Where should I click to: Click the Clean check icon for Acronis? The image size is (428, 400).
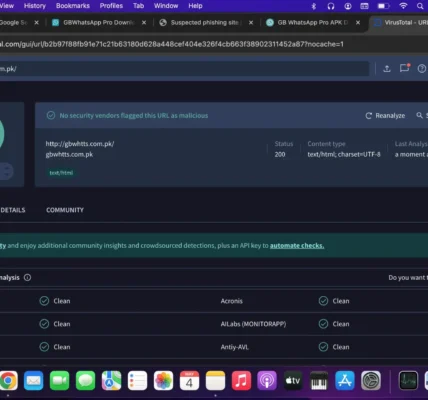[323, 301]
